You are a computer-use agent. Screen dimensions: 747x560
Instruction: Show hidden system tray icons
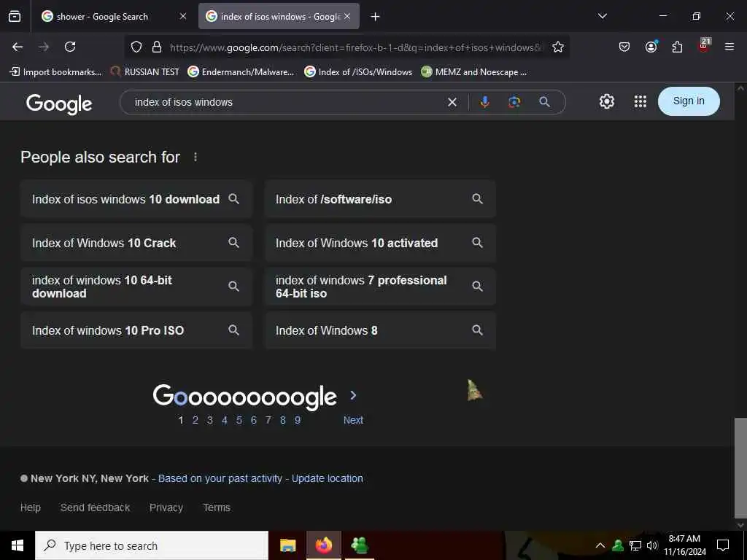point(600,545)
